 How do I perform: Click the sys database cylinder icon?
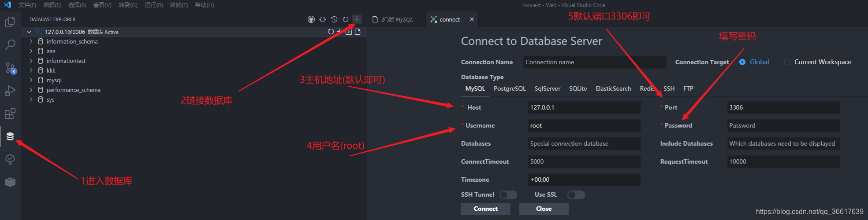41,99
